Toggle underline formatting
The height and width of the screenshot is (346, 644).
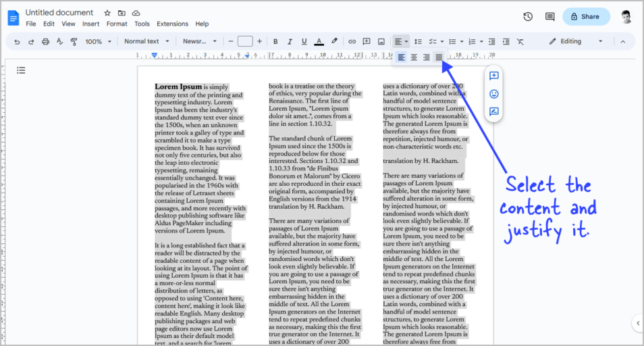click(x=304, y=41)
